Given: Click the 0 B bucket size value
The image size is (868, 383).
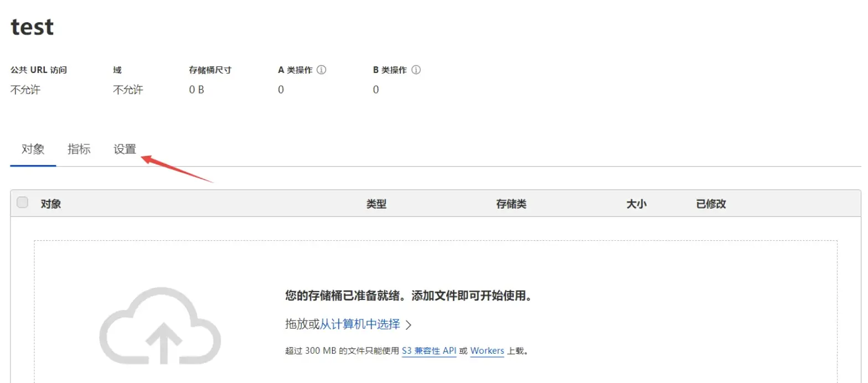Looking at the screenshot, I should tap(197, 90).
